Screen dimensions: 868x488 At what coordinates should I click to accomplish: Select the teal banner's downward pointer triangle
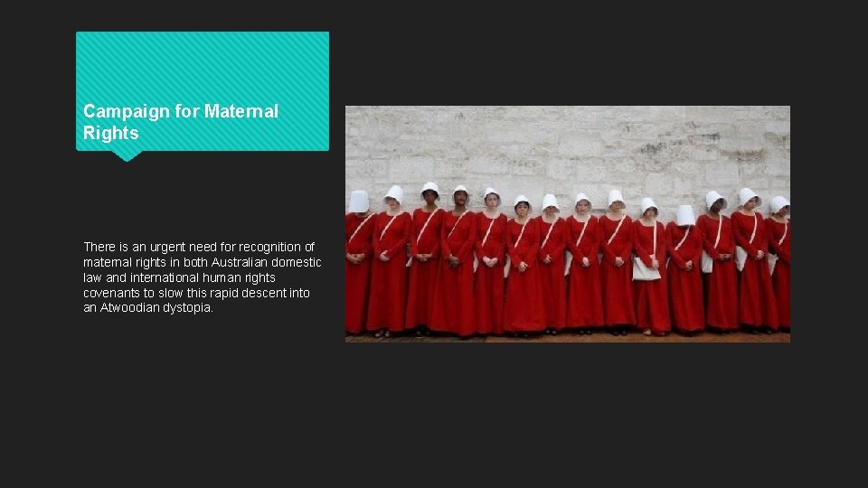click(x=127, y=155)
